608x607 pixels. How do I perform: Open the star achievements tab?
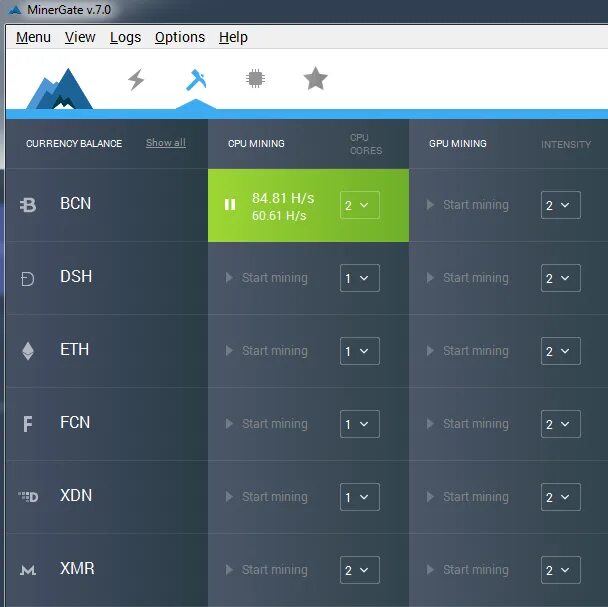(x=316, y=79)
